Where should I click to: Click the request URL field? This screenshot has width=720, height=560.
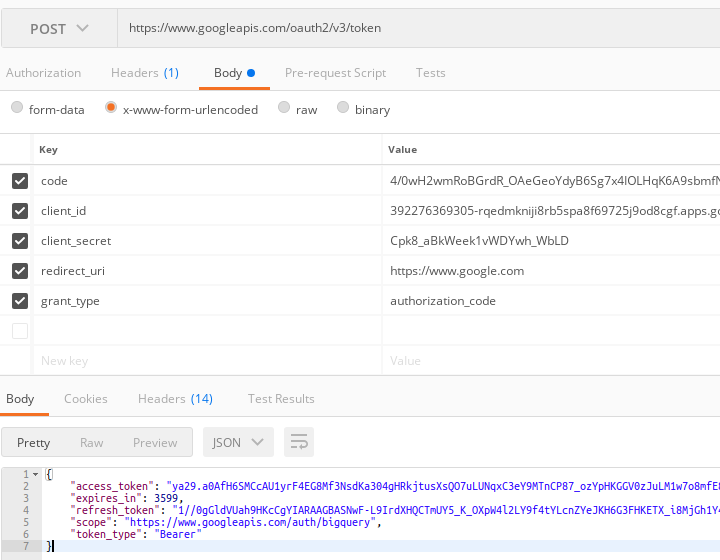[x=419, y=28]
